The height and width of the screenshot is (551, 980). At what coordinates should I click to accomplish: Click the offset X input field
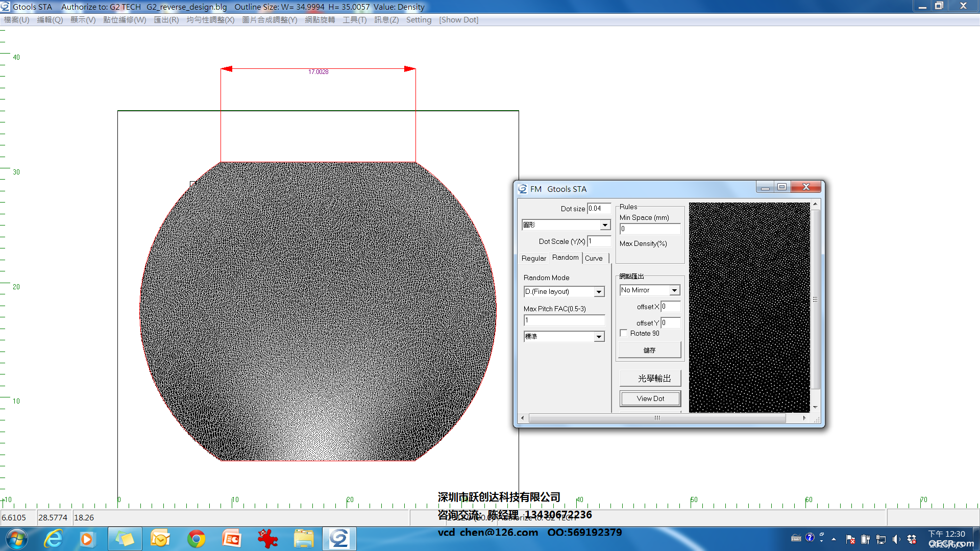671,307
